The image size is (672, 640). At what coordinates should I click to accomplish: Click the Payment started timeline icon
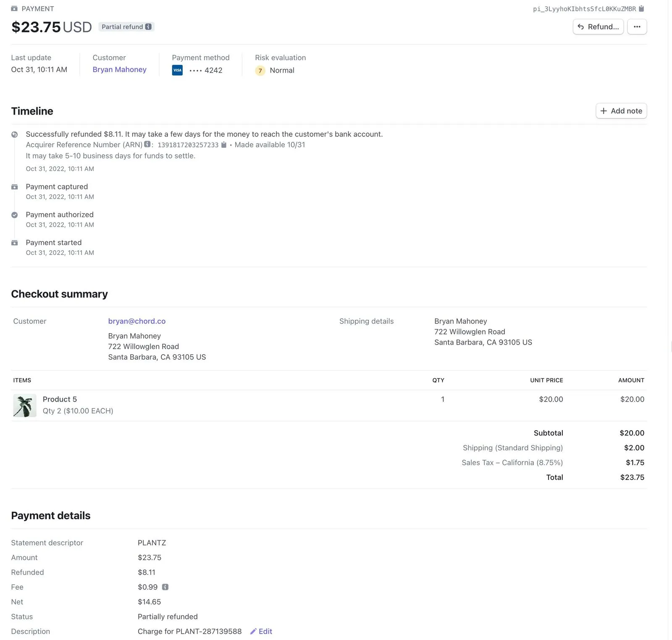pyautogui.click(x=15, y=243)
